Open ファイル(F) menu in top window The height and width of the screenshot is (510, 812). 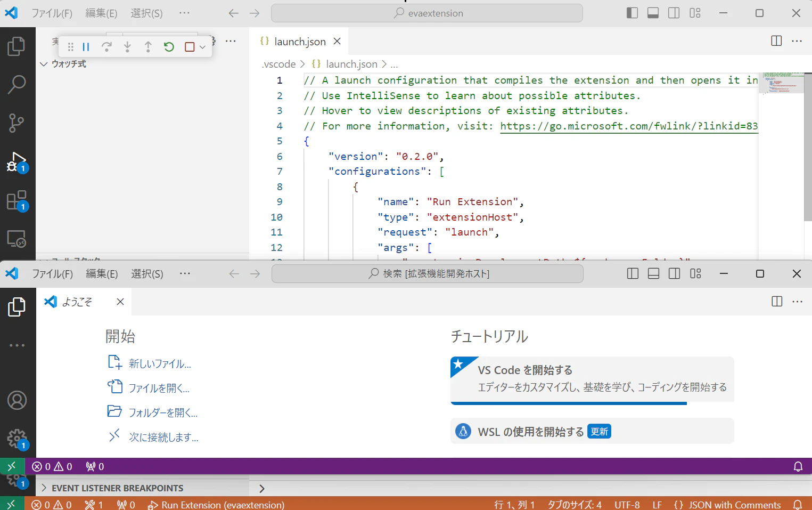(52, 13)
